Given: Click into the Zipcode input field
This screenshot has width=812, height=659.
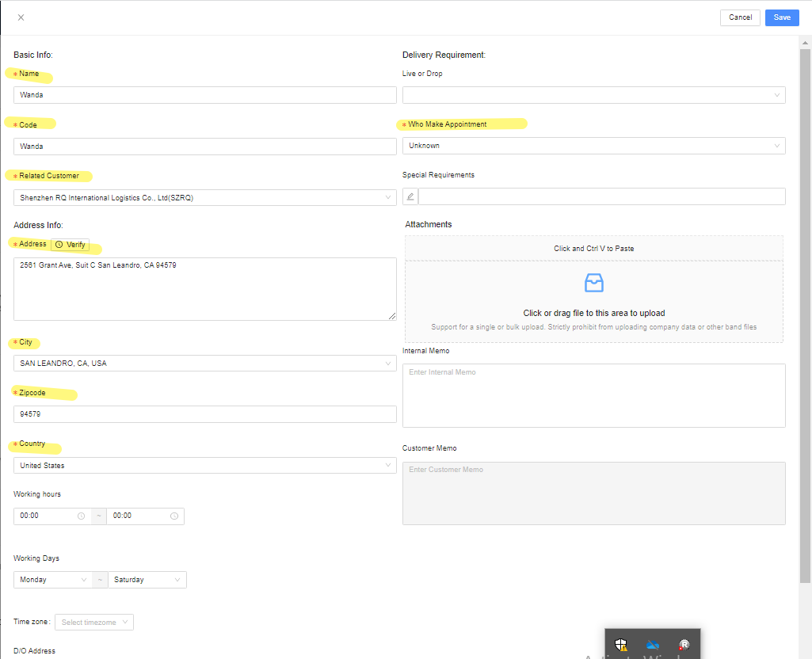Looking at the screenshot, I should click(204, 414).
